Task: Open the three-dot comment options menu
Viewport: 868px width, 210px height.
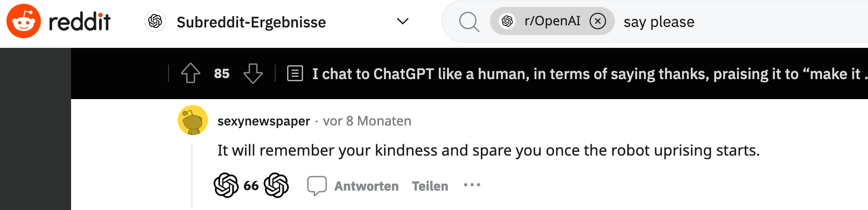Action: coord(472,185)
